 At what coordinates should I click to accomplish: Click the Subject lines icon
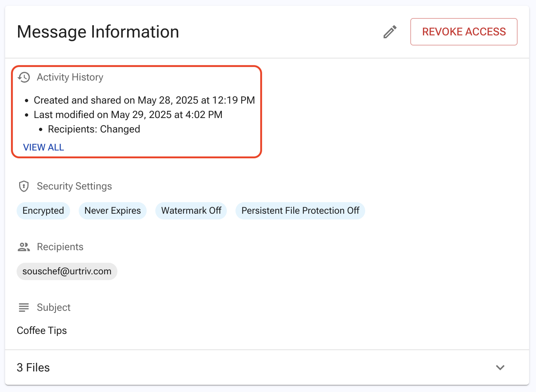click(24, 308)
